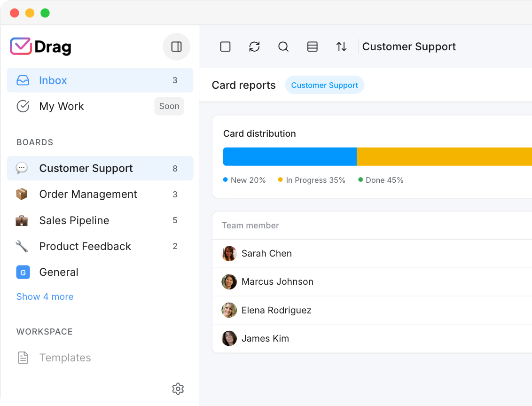Viewport: 532px width, 406px height.
Task: Click the Sarah Chen row name
Action: point(266,253)
